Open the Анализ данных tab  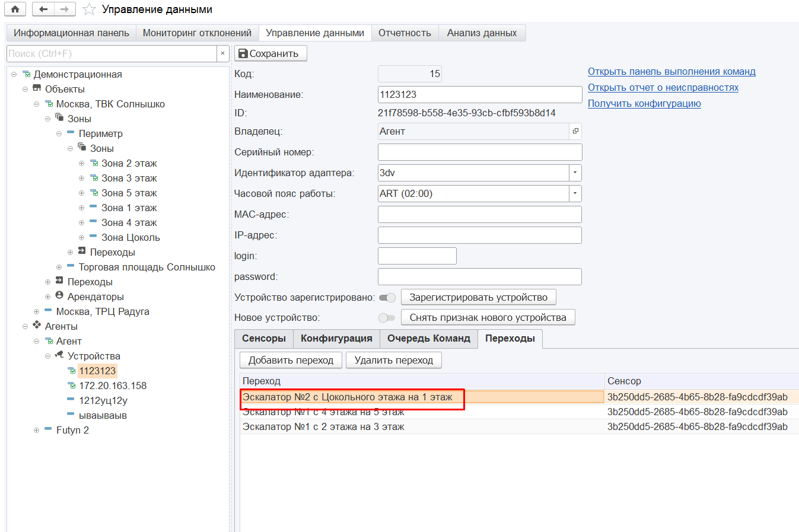click(482, 33)
